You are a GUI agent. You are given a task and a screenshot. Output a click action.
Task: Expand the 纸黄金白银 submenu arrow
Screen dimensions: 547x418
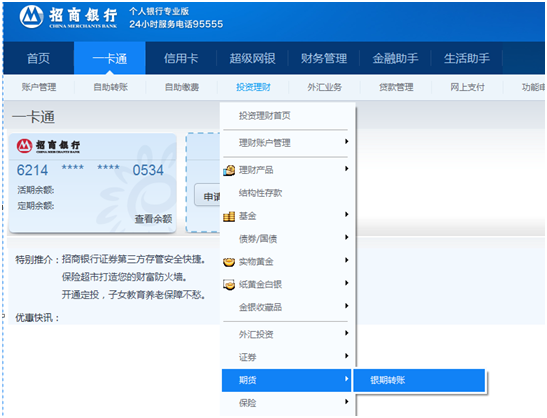click(x=346, y=283)
